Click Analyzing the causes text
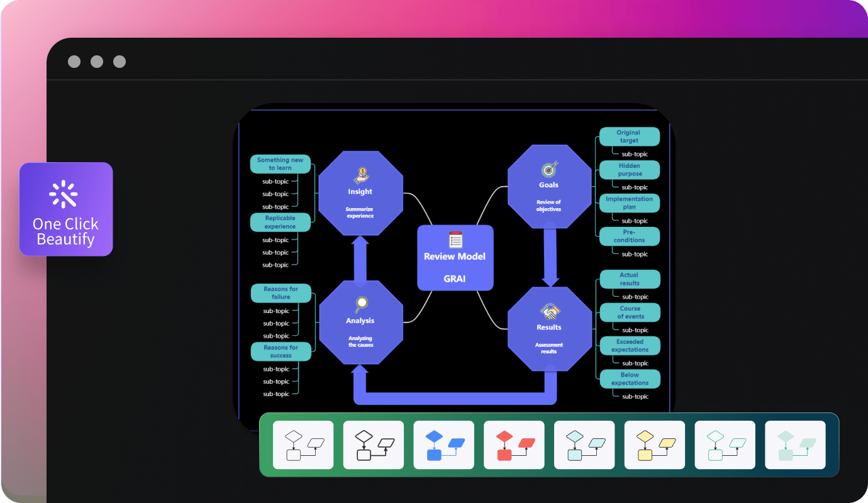 [361, 341]
